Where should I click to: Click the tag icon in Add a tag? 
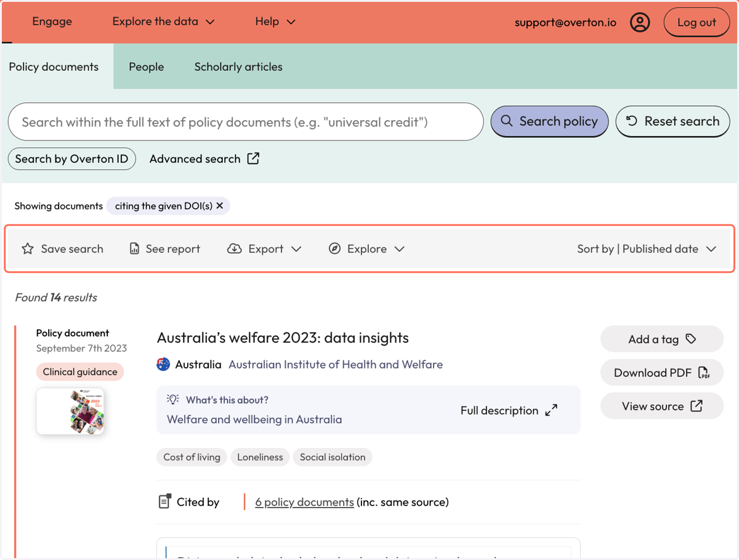coord(691,339)
